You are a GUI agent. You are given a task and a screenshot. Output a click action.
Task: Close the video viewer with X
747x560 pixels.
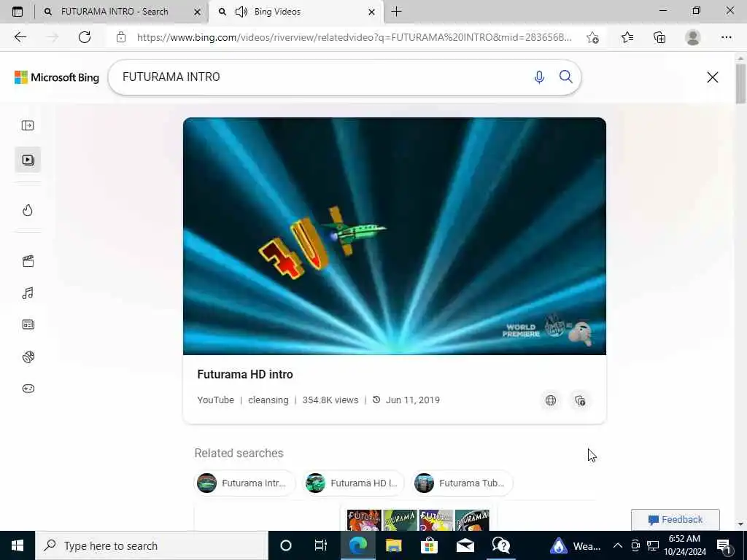coord(712,77)
